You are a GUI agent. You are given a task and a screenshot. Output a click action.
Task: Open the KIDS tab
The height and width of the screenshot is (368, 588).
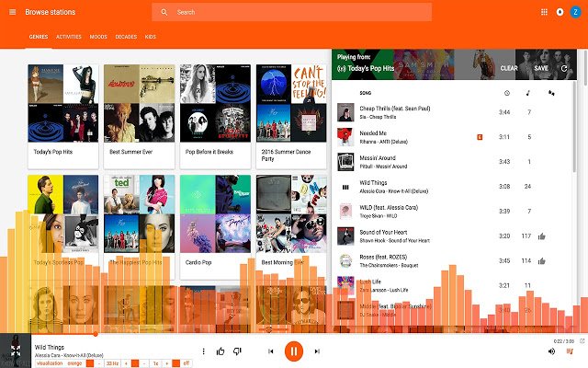point(151,37)
